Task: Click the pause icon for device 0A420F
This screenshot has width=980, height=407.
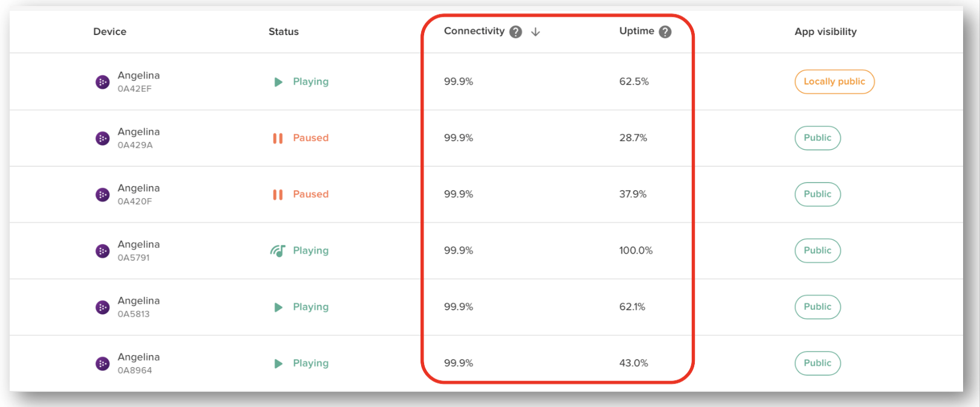Action: [278, 194]
